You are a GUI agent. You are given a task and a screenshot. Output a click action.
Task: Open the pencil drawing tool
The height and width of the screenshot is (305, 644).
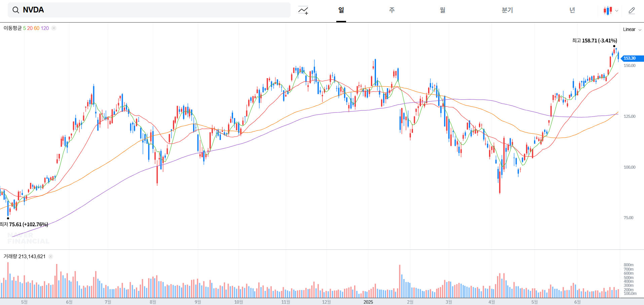632,10
